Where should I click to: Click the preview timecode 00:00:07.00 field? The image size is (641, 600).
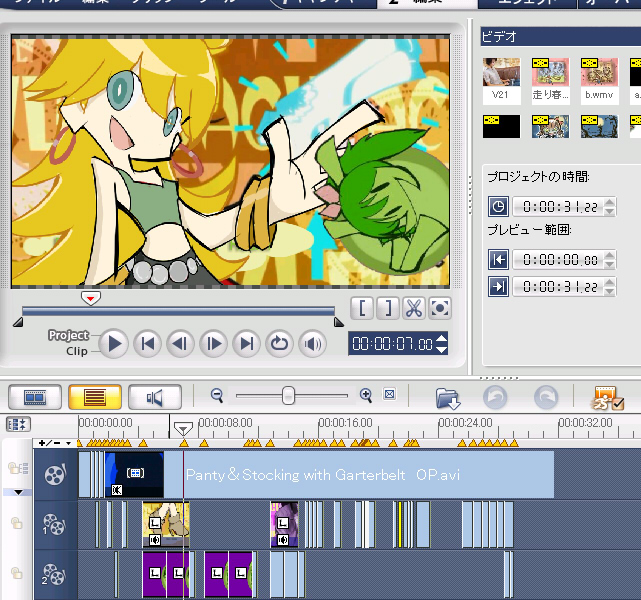point(392,344)
